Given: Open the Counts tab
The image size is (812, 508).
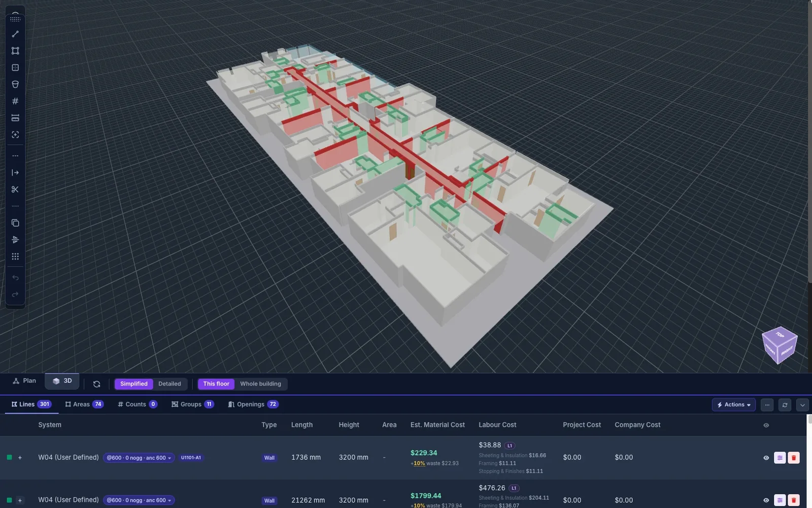Looking at the screenshot, I should pos(137,404).
